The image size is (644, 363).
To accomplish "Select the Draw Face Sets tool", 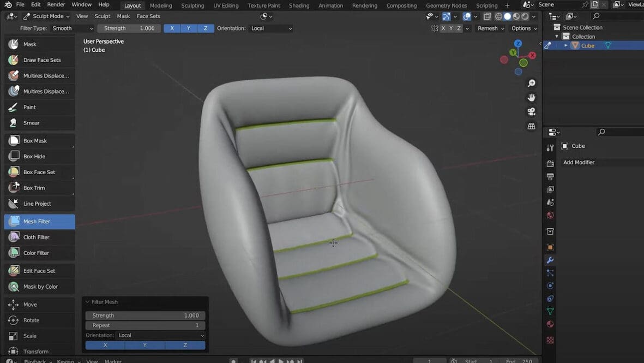I will point(39,60).
